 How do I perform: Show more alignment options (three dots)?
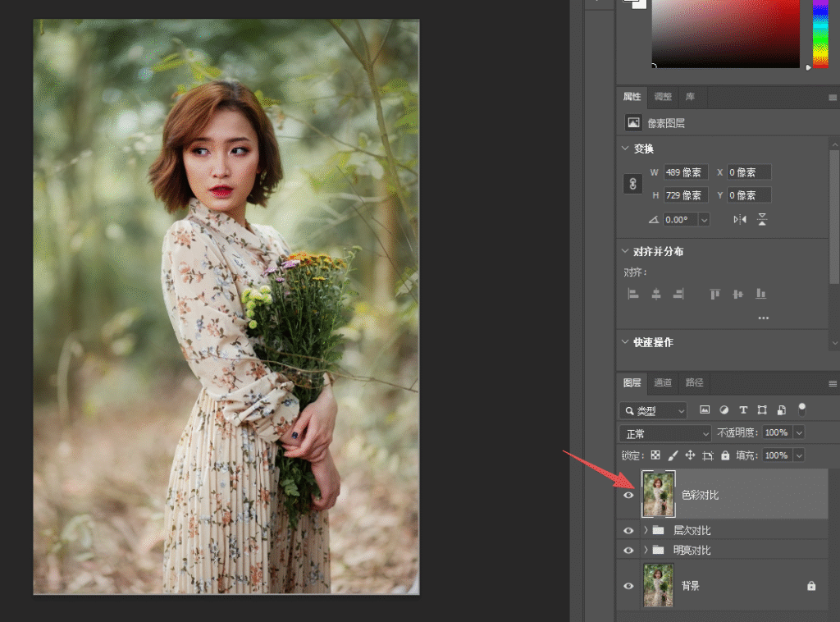tap(764, 318)
